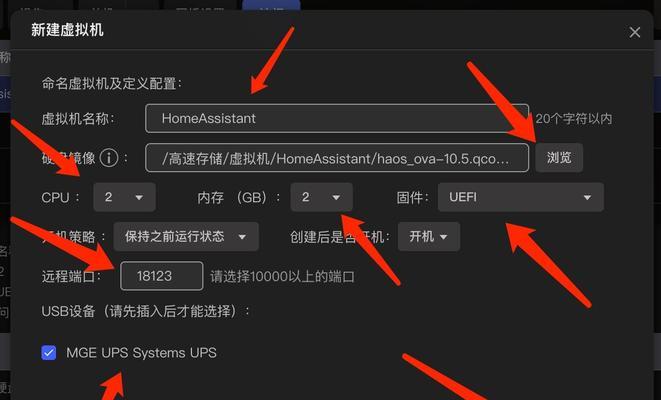Image resolution: width=661 pixels, height=400 pixels.
Task: Open the 固件 UEFI selector
Action: point(521,197)
